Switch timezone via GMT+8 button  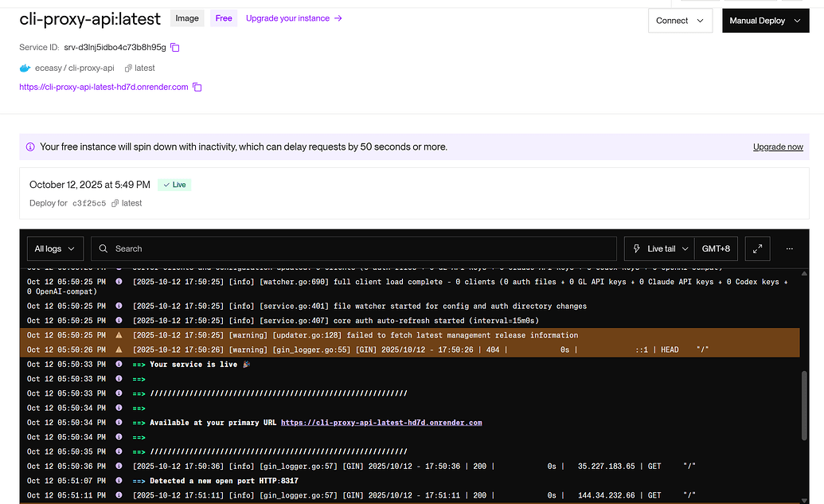pyautogui.click(x=716, y=248)
